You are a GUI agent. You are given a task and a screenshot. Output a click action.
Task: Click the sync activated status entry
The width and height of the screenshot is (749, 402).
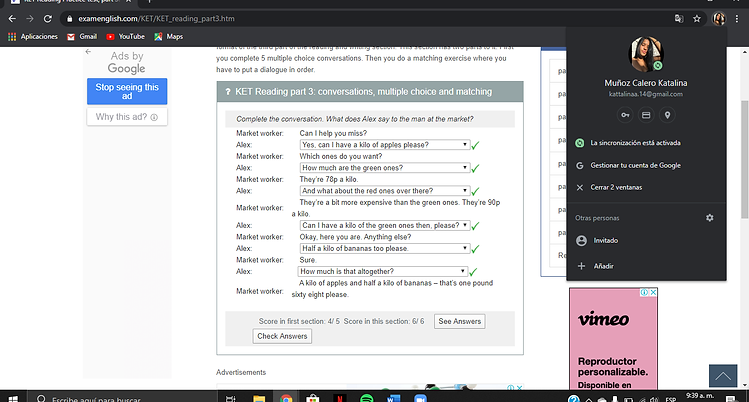646,143
